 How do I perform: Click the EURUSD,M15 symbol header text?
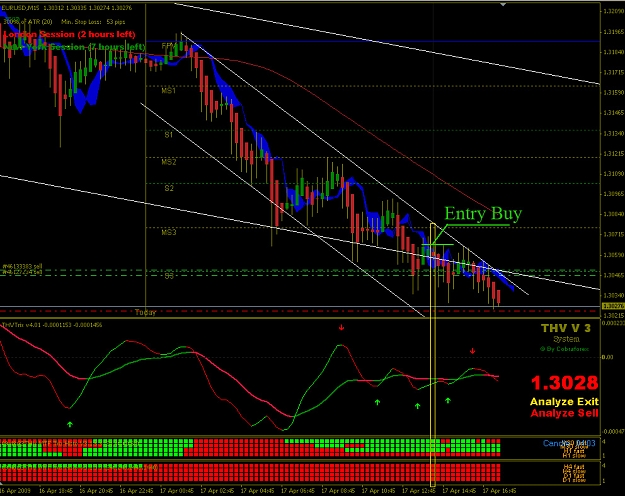pos(20,8)
